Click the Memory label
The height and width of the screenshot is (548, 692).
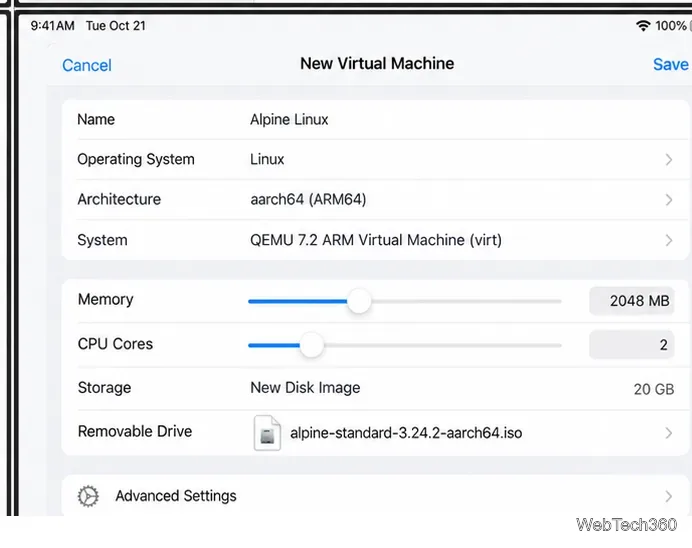click(105, 300)
